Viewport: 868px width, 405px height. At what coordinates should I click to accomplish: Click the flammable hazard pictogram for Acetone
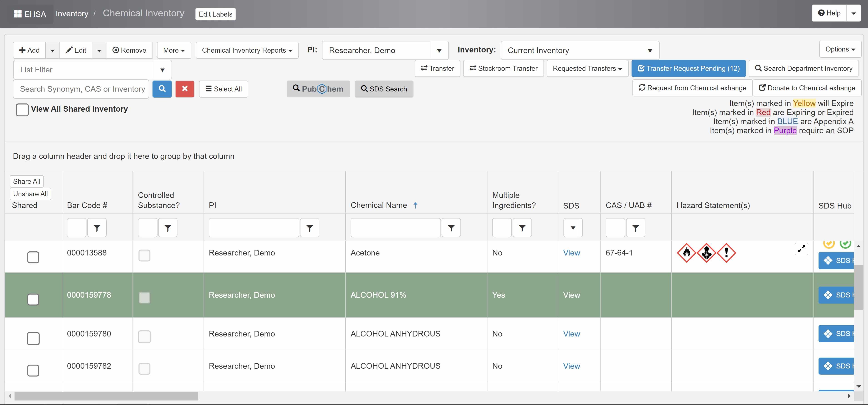click(x=686, y=253)
